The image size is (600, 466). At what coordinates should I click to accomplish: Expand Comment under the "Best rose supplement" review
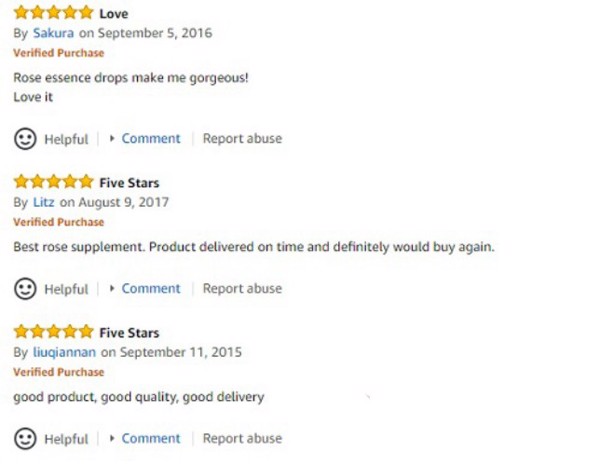point(150,288)
